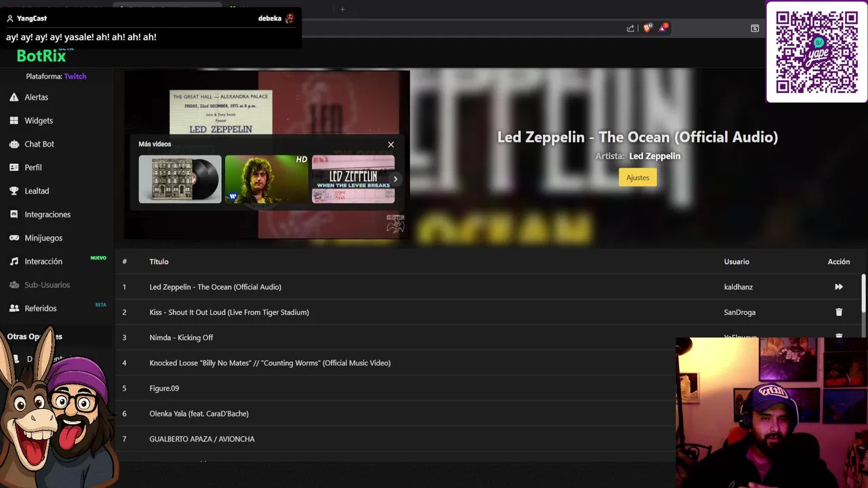Click the Usuario column header

[736, 262]
